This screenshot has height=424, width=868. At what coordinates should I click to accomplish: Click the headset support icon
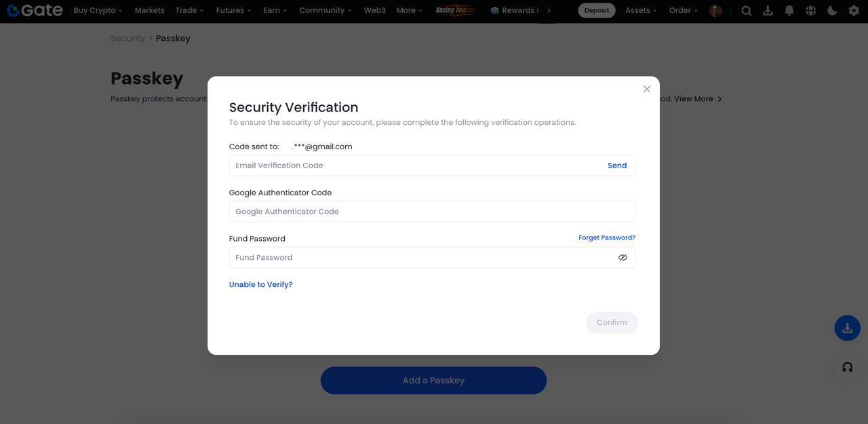847,367
